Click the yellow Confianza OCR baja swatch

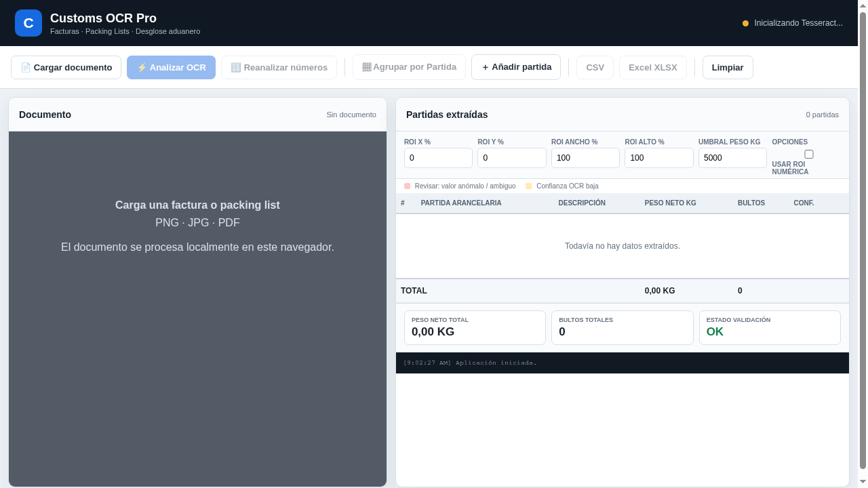[529, 186]
